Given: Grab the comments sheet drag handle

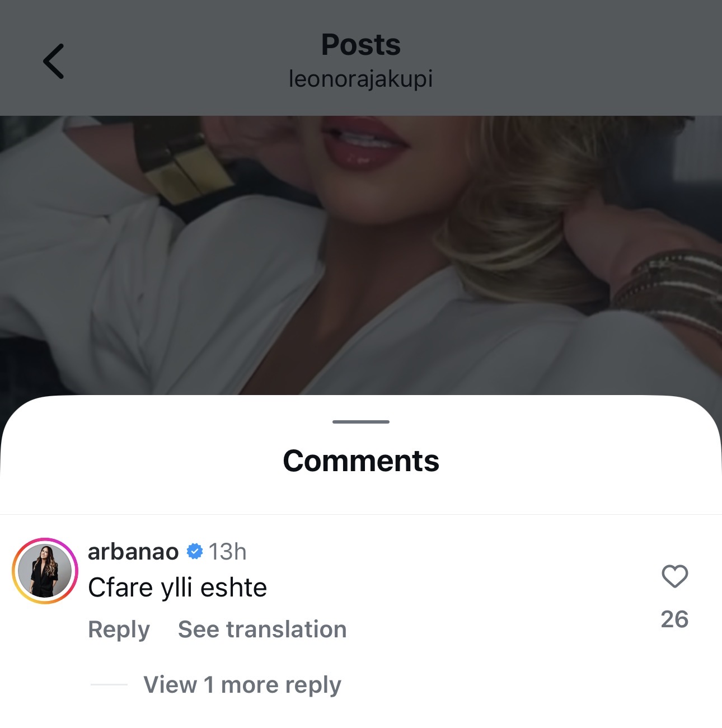Looking at the screenshot, I should tap(360, 421).
